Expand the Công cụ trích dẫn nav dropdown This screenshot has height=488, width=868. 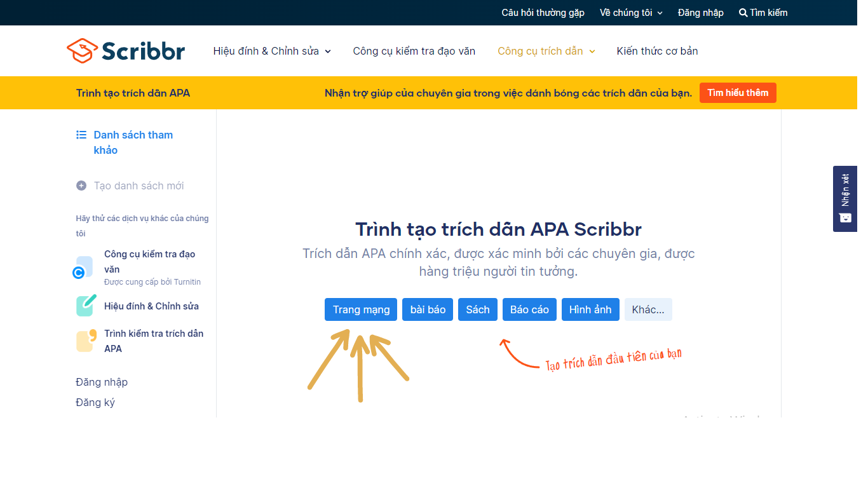(x=546, y=51)
